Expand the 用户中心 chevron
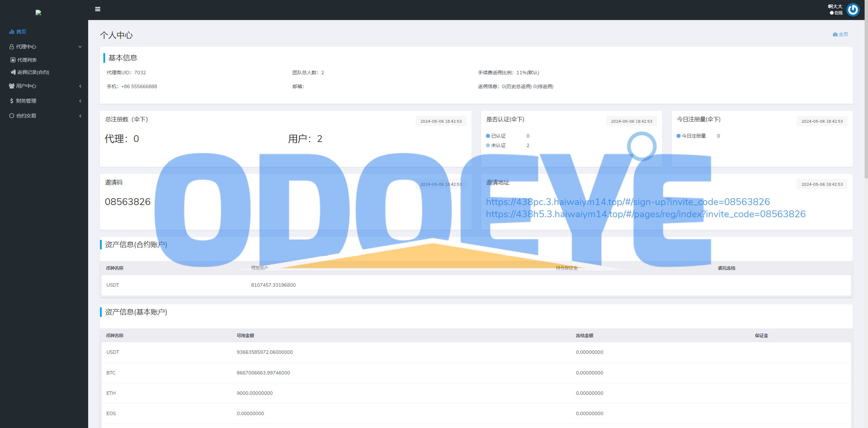Viewport: 868px width, 428px height. click(x=80, y=86)
